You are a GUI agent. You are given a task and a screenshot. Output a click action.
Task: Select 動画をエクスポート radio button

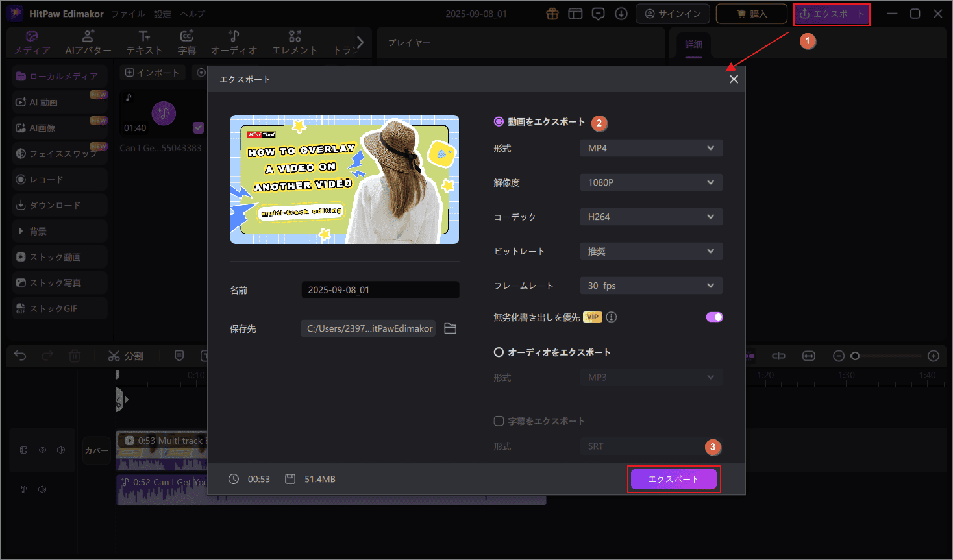tap(499, 121)
